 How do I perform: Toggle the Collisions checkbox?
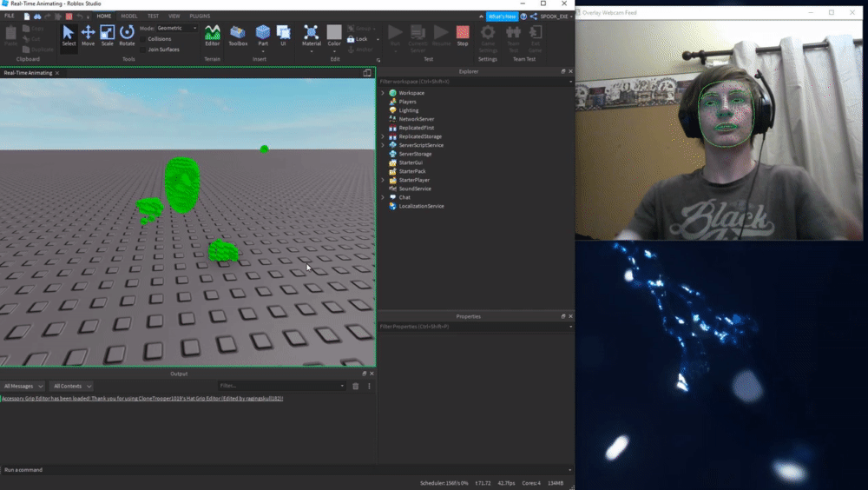pyautogui.click(x=143, y=39)
